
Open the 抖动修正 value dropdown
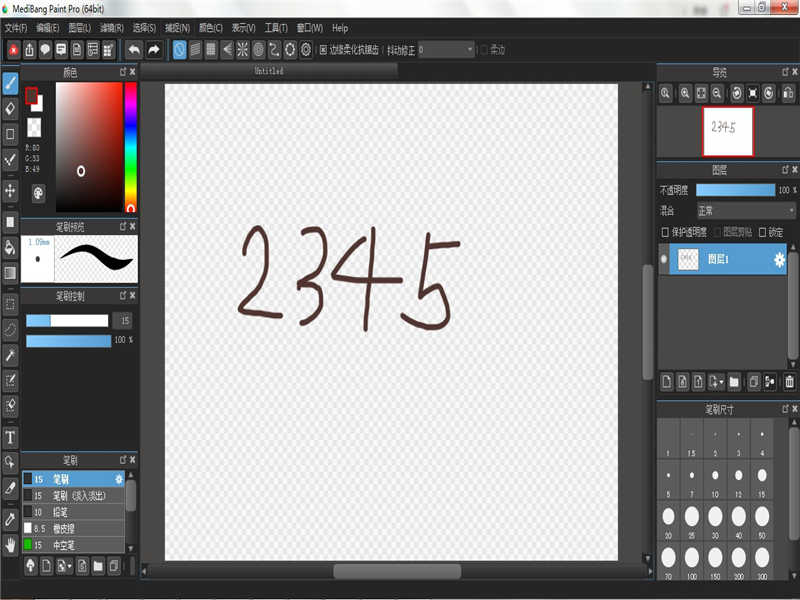click(446, 49)
